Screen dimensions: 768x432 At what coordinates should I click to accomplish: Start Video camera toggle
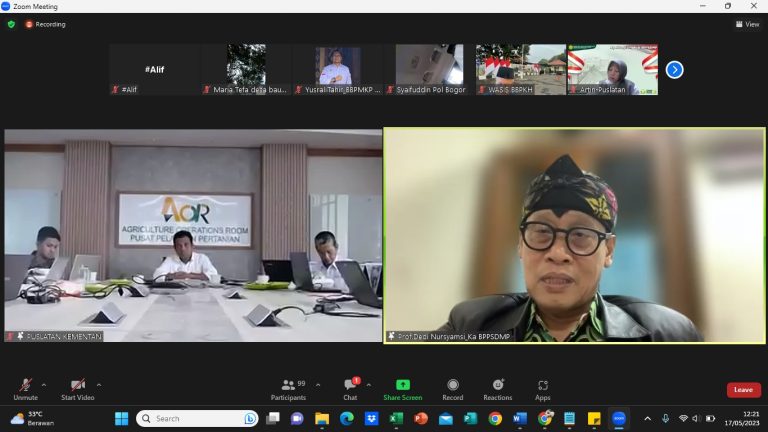click(x=77, y=390)
